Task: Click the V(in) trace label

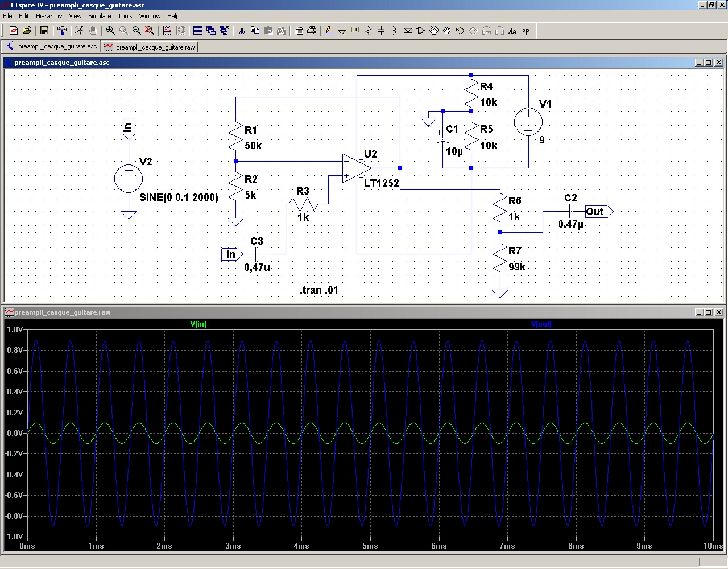Action: click(198, 324)
